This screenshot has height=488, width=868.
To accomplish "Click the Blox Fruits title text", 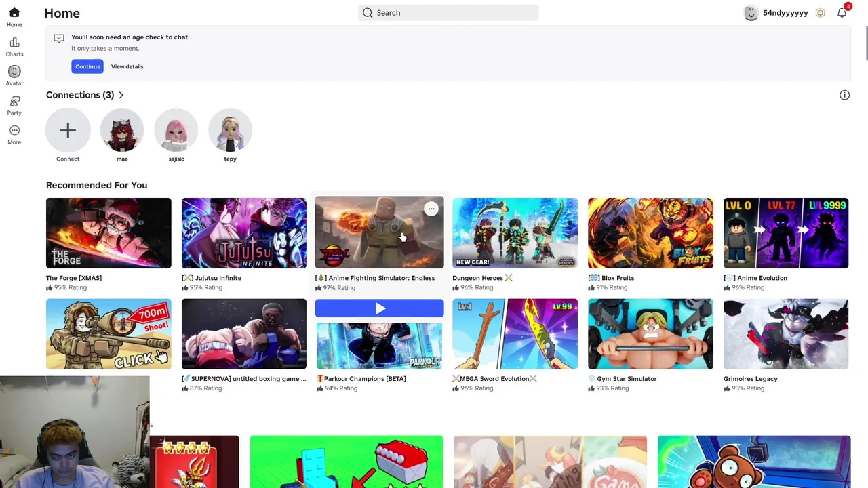I will coord(611,278).
